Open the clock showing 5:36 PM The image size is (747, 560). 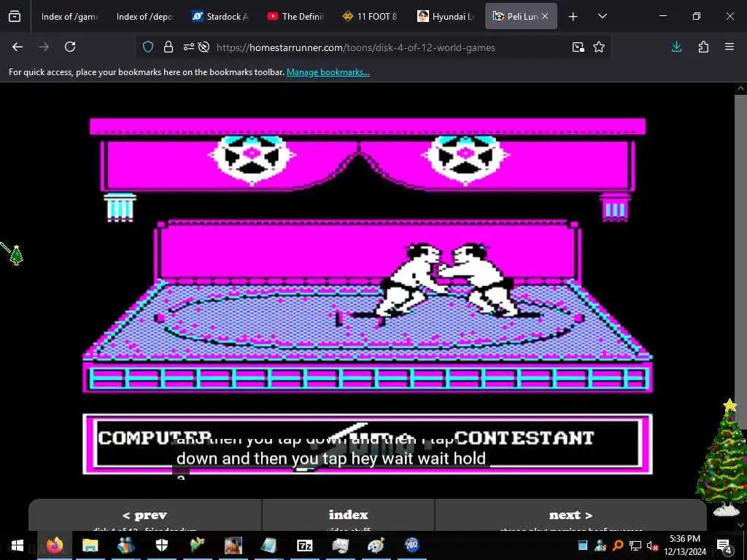pyautogui.click(x=684, y=545)
